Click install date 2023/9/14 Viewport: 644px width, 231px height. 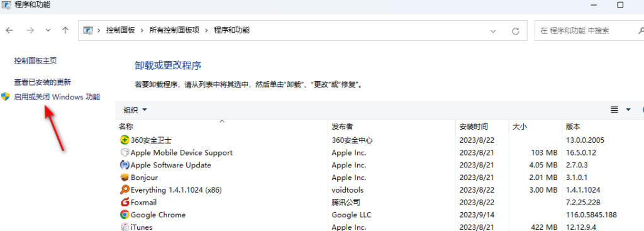pyautogui.click(x=477, y=215)
